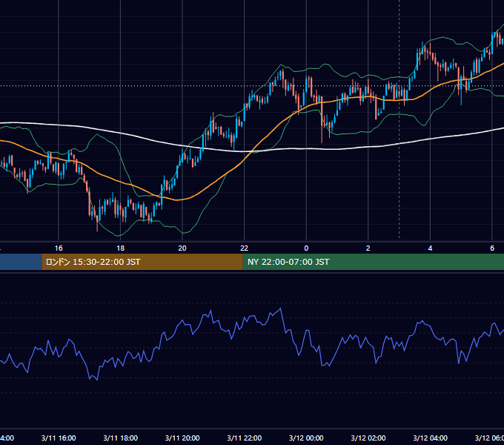Click the '3/12 02:00' date label
This screenshot has width=504, height=445.
point(368,438)
